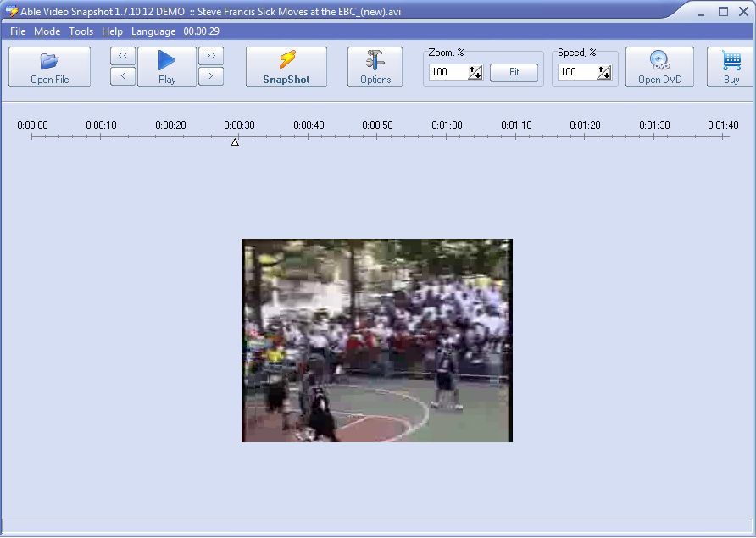Viewport: 756px width, 538px height.
Task: Open the File menu
Action: (x=17, y=31)
